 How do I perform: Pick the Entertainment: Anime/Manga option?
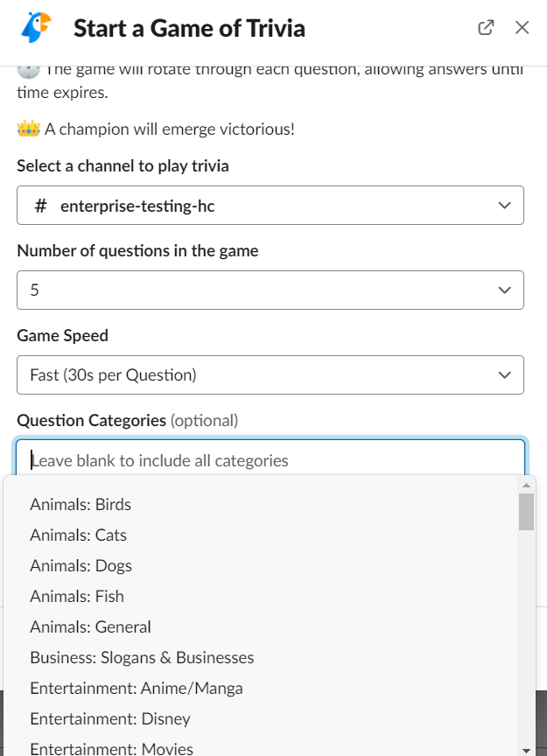(x=137, y=688)
